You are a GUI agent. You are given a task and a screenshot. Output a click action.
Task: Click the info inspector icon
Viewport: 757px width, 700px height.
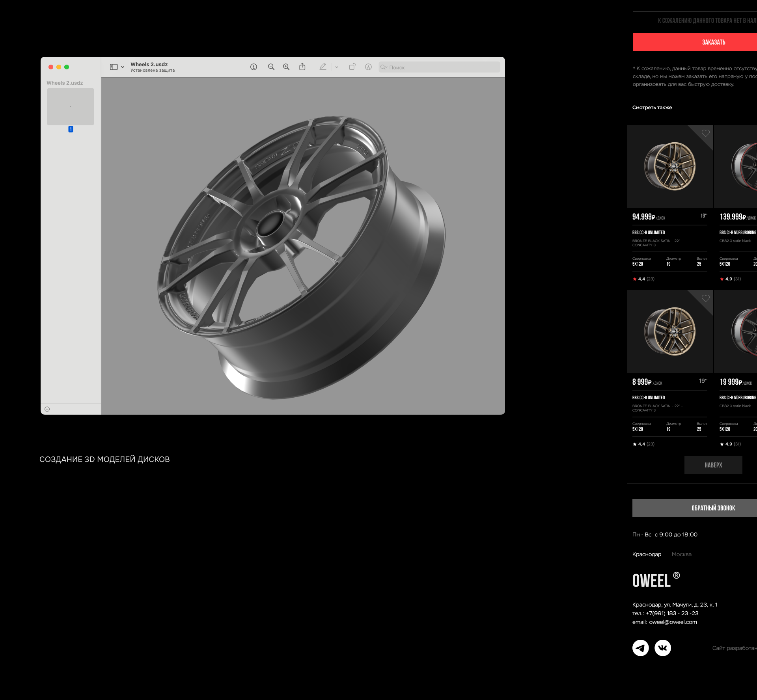click(x=254, y=67)
